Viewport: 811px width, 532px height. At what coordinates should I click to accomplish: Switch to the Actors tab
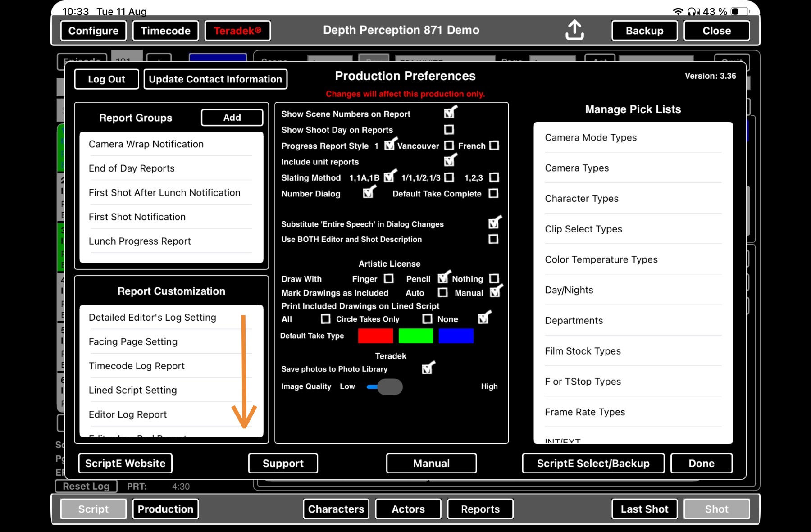pyautogui.click(x=408, y=509)
